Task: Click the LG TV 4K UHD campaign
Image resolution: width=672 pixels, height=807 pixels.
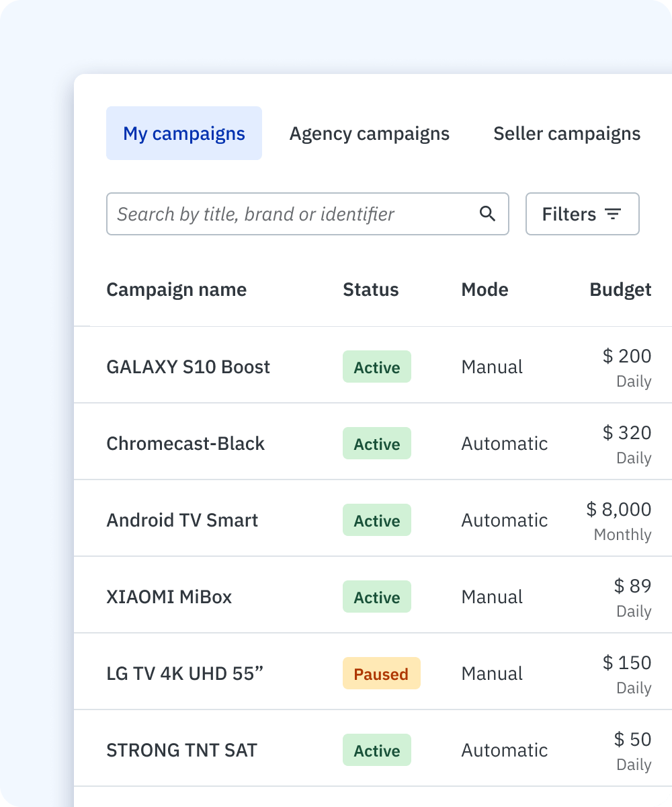Action: click(x=185, y=673)
